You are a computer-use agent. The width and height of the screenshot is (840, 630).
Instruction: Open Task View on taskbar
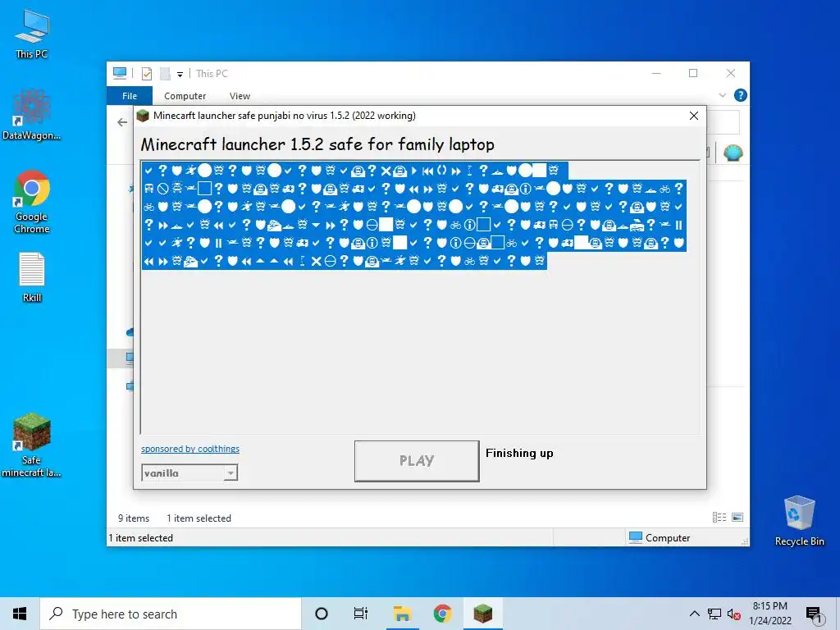point(361,614)
